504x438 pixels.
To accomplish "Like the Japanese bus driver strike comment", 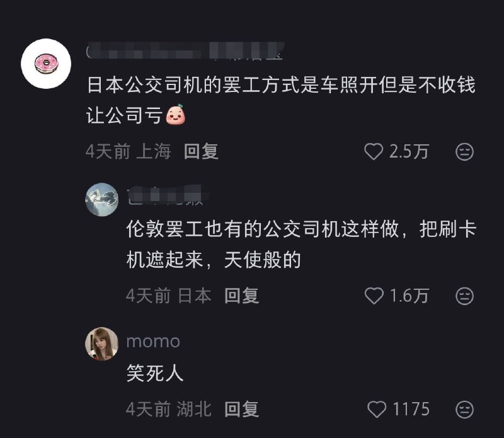I will click(374, 152).
